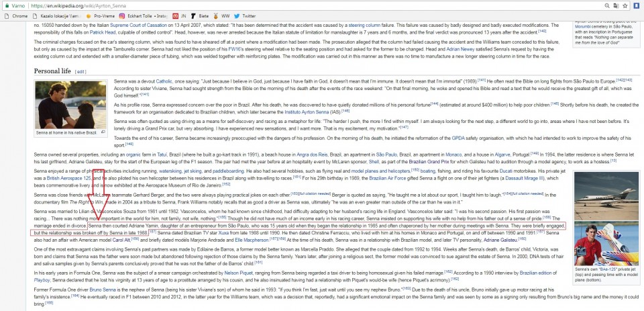Bookmark this page with the star icon
The image size is (644, 311).
click(625, 6)
